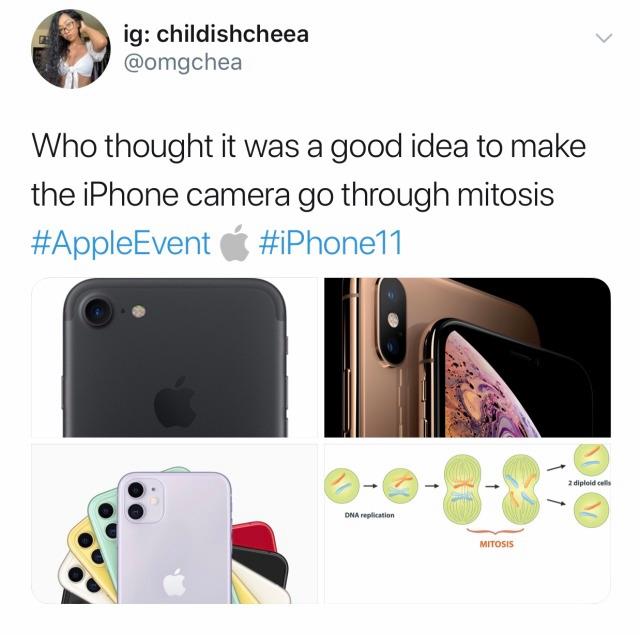Open the black iPhone 7 photo
The height and width of the screenshot is (635, 640).
[x=174, y=357]
